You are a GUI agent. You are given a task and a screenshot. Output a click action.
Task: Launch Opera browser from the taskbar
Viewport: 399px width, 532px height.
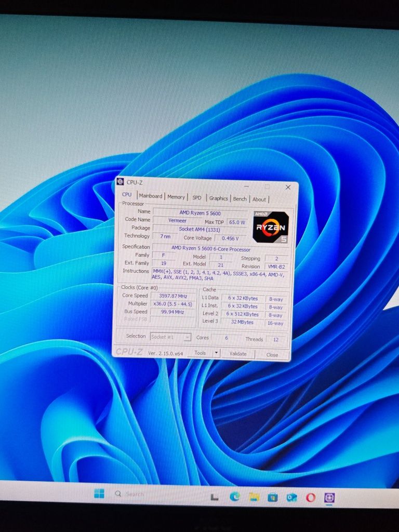pos(310,498)
